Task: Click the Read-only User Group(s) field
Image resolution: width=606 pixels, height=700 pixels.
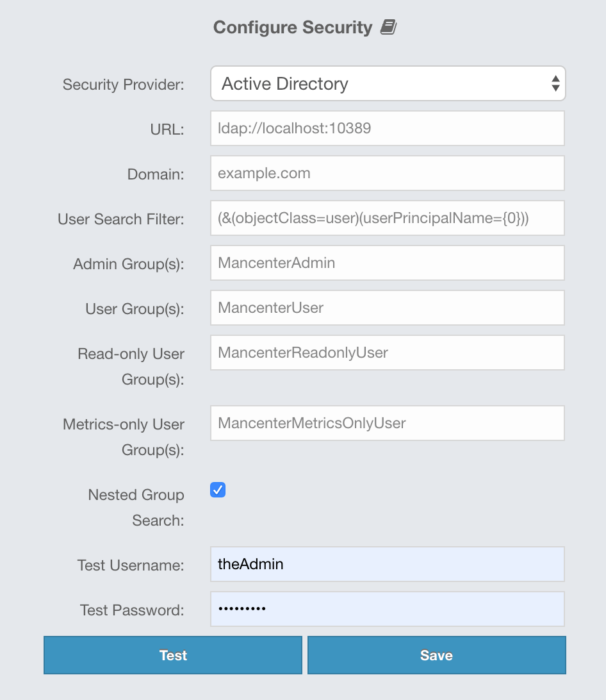Action: [x=387, y=353]
